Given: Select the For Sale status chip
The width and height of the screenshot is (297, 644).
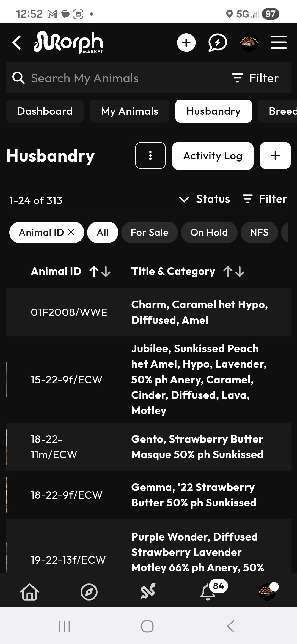Looking at the screenshot, I should pyautogui.click(x=149, y=233).
